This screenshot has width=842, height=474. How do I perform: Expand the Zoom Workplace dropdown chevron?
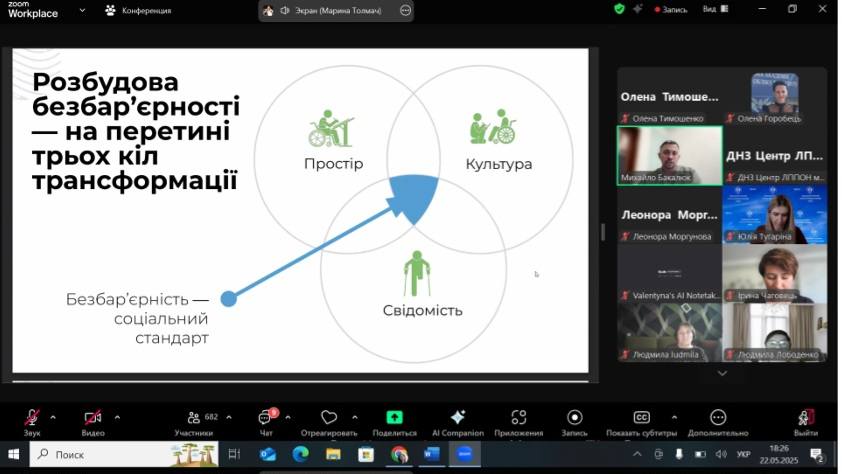(x=81, y=11)
